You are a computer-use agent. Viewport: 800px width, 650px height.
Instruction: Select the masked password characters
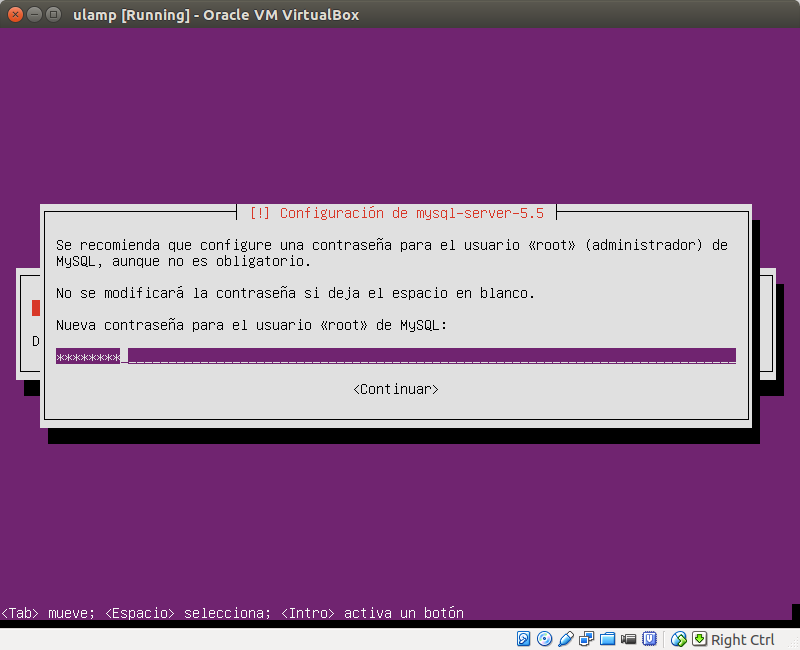(88, 355)
